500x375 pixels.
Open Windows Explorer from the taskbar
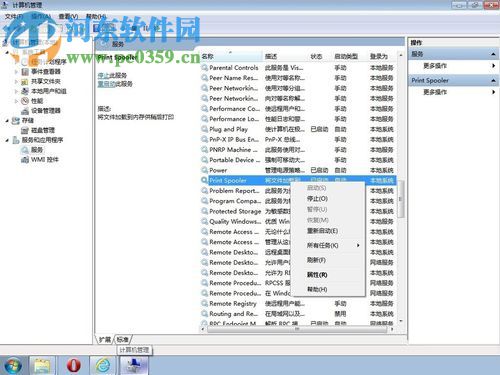[42, 365]
